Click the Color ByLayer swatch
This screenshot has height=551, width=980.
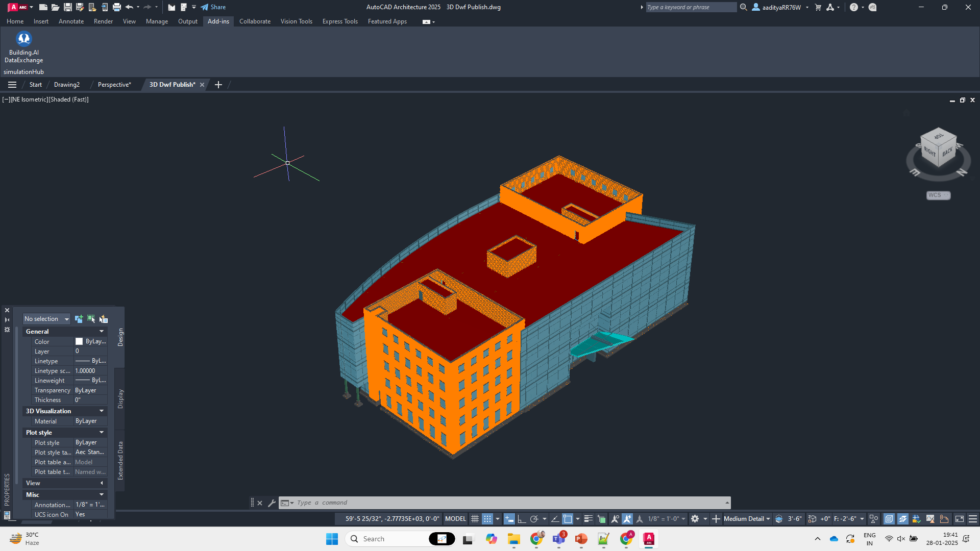pos(79,342)
